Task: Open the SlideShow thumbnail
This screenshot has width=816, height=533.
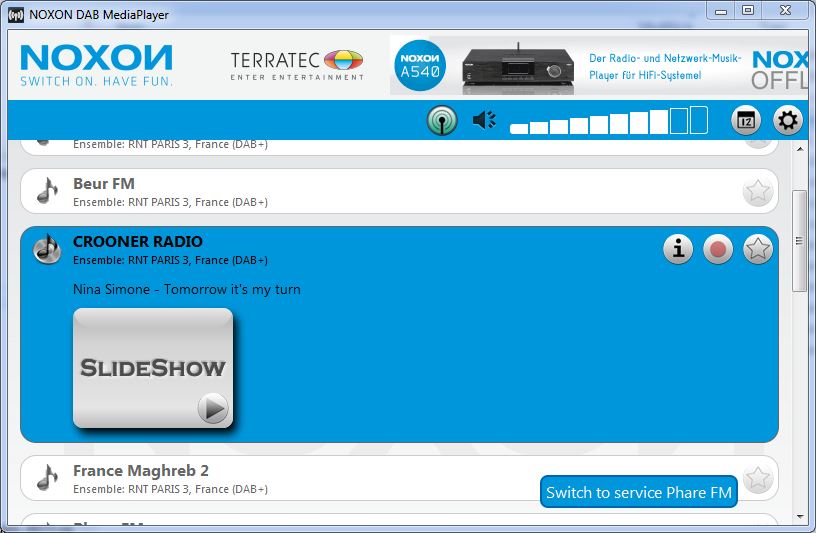Action: [x=153, y=367]
